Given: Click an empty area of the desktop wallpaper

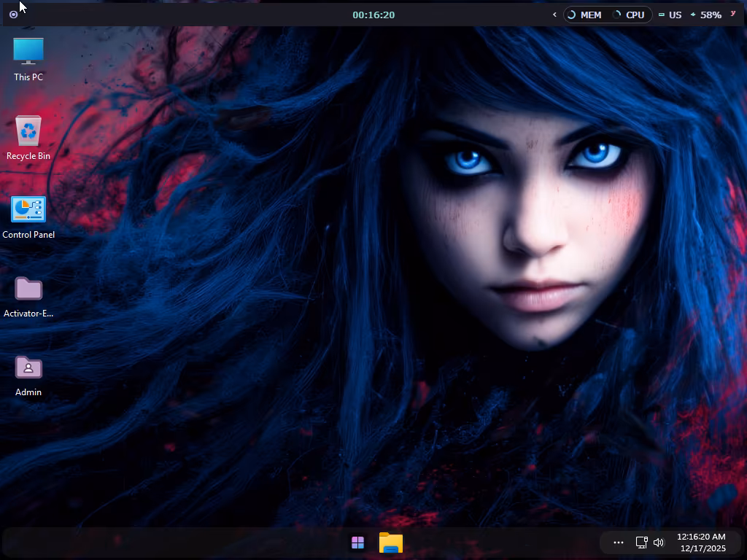Looking at the screenshot, I should pyautogui.click(x=219, y=437).
